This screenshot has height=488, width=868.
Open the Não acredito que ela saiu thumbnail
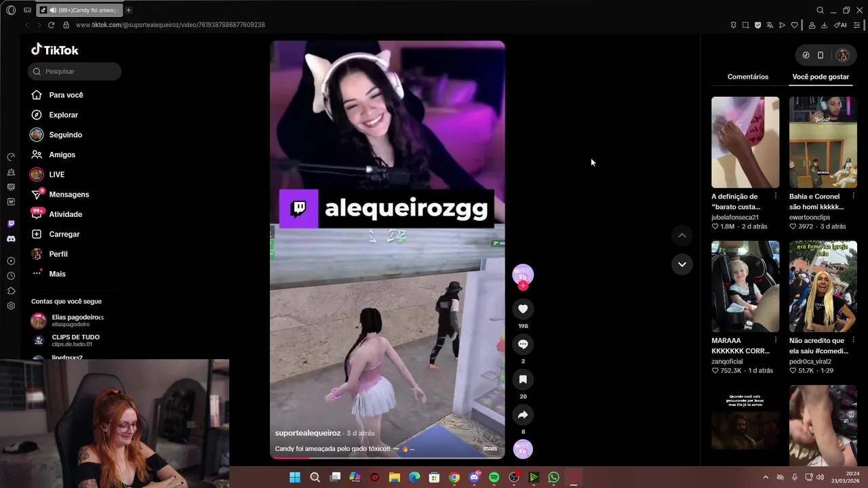pyautogui.click(x=823, y=286)
